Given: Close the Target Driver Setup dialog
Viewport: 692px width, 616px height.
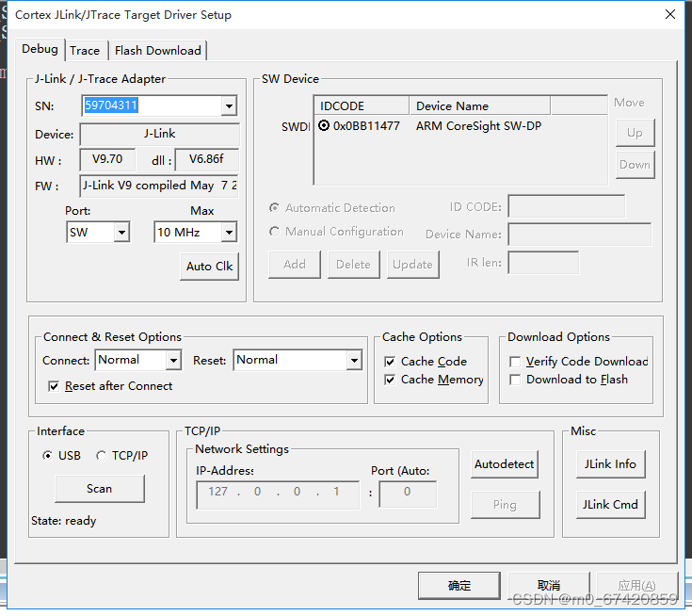Looking at the screenshot, I should pos(670,14).
